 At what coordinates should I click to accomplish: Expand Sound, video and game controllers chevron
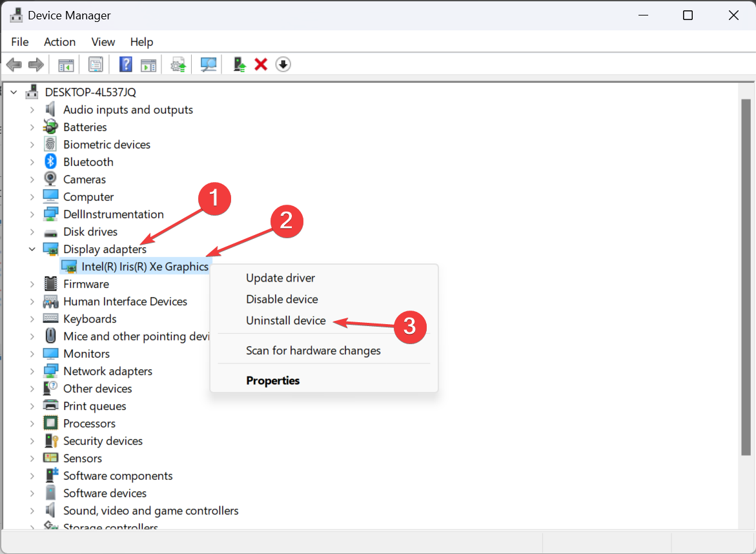32,511
